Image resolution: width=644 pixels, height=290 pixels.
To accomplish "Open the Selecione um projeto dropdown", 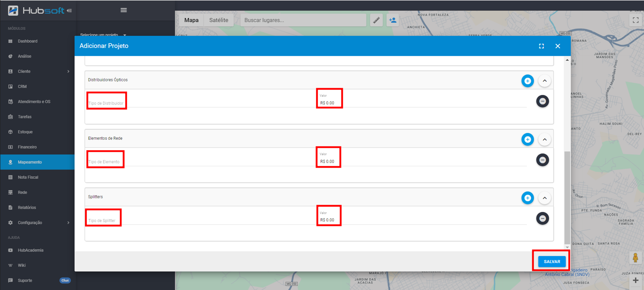I will click(103, 35).
